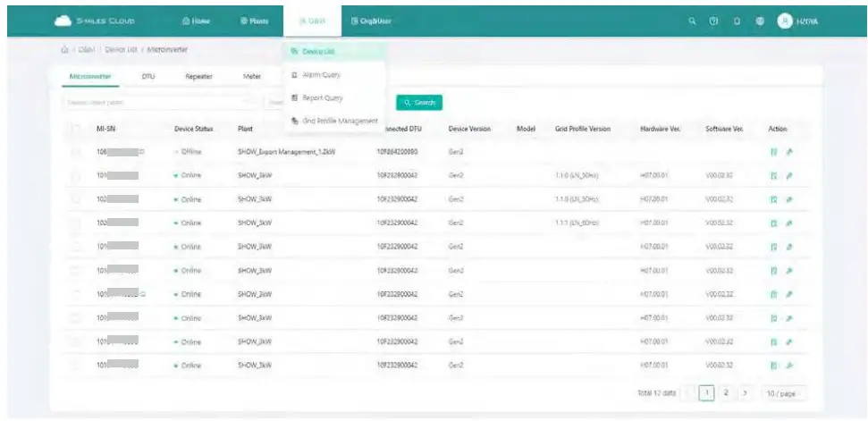Tick checkbox for 102 row with 1.1.0 profile
The image size is (868, 421).
[x=75, y=199]
